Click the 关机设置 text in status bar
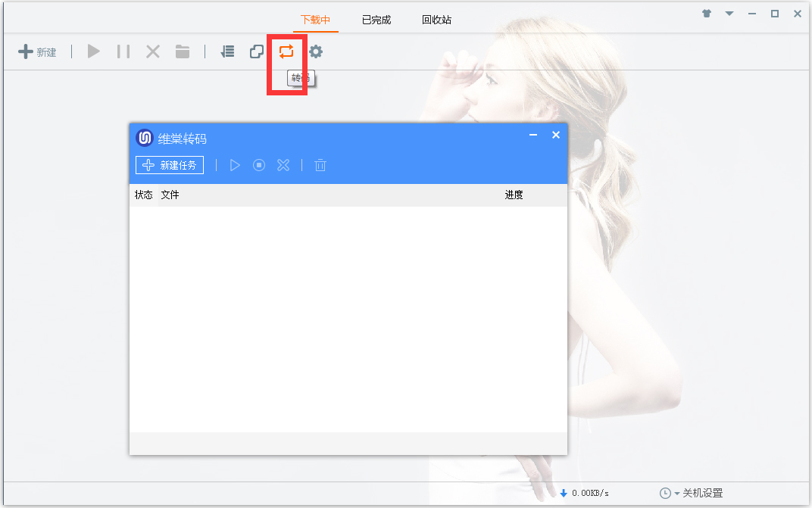Screen dimensions: 812x508 click(x=703, y=493)
